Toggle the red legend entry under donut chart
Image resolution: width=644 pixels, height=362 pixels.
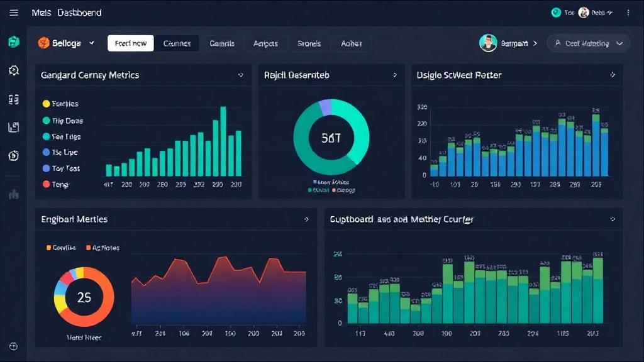pos(343,190)
